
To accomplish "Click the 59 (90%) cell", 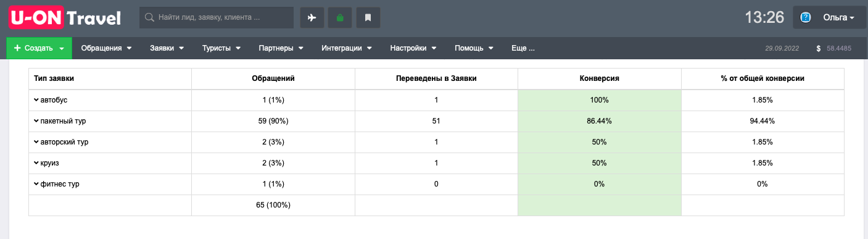I will (273, 121).
